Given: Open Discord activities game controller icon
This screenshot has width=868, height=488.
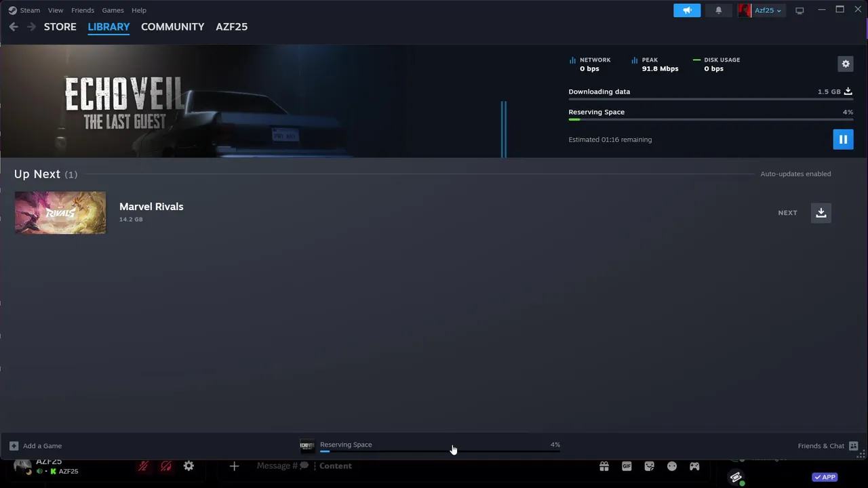Looking at the screenshot, I should [694, 466].
